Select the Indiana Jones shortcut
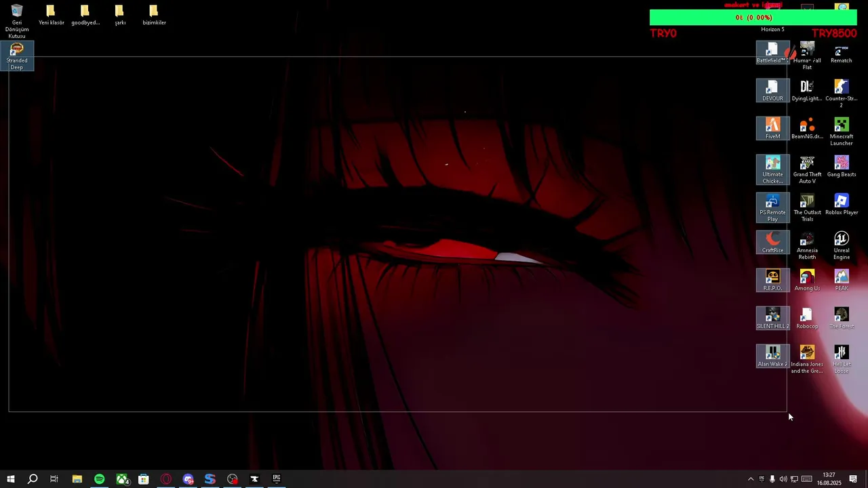The image size is (868, 488). pyautogui.click(x=807, y=359)
